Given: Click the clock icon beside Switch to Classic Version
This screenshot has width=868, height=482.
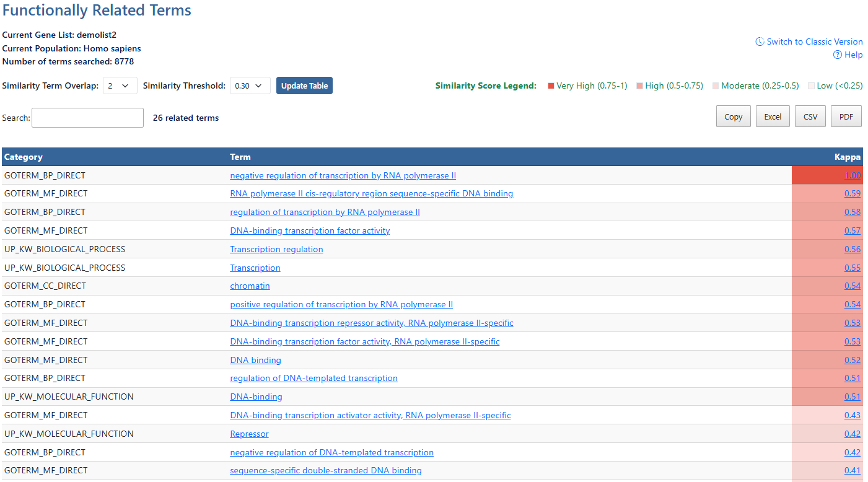Looking at the screenshot, I should point(760,42).
